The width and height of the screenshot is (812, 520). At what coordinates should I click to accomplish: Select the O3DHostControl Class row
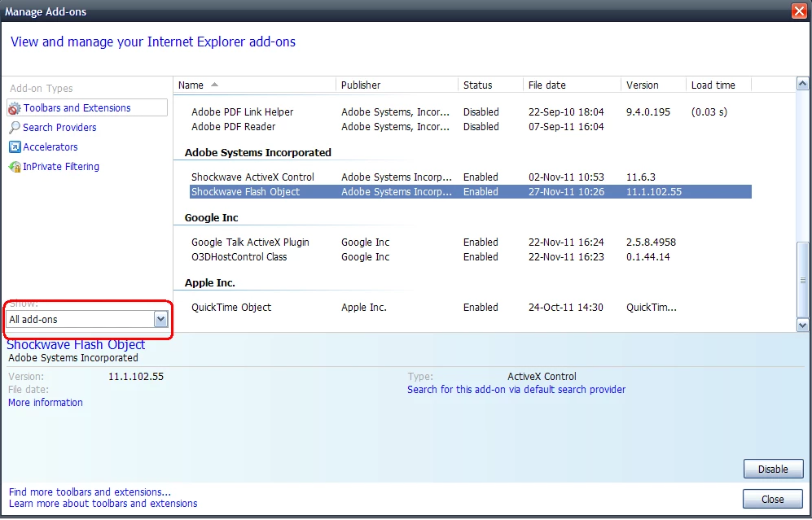point(470,256)
